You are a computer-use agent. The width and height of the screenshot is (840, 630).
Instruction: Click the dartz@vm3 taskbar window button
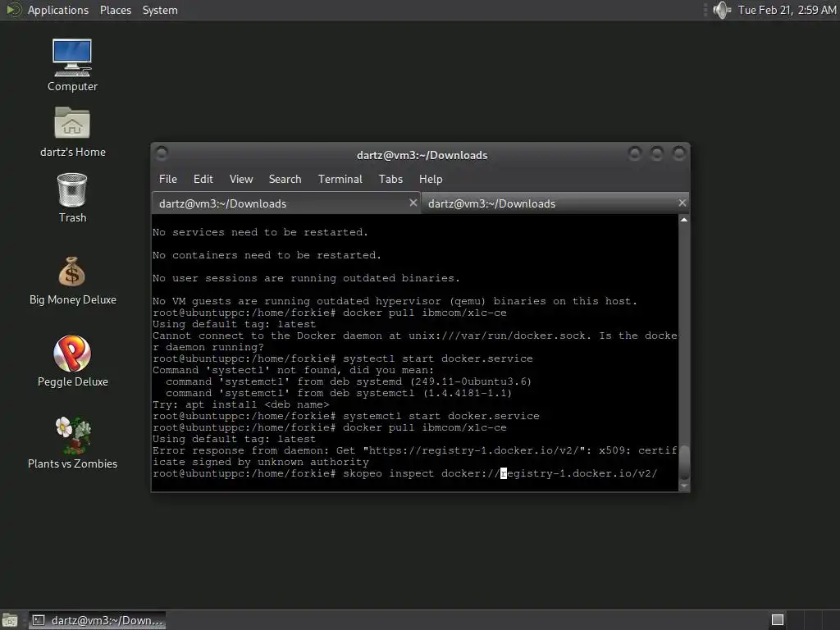pyautogui.click(x=97, y=620)
